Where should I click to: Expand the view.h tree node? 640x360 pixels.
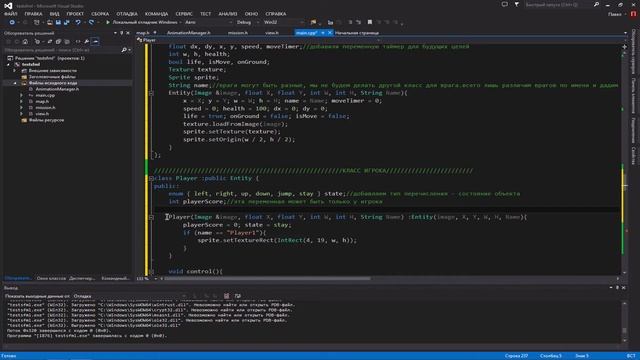[22, 114]
